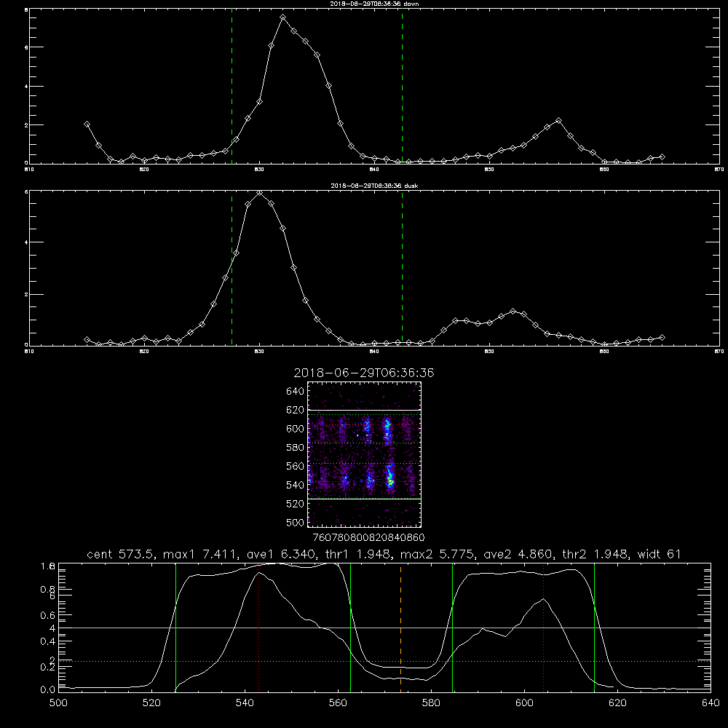Click the bottom plot x-axis label 640
Image resolution: width=728 pixels, height=728 pixels.
(711, 703)
